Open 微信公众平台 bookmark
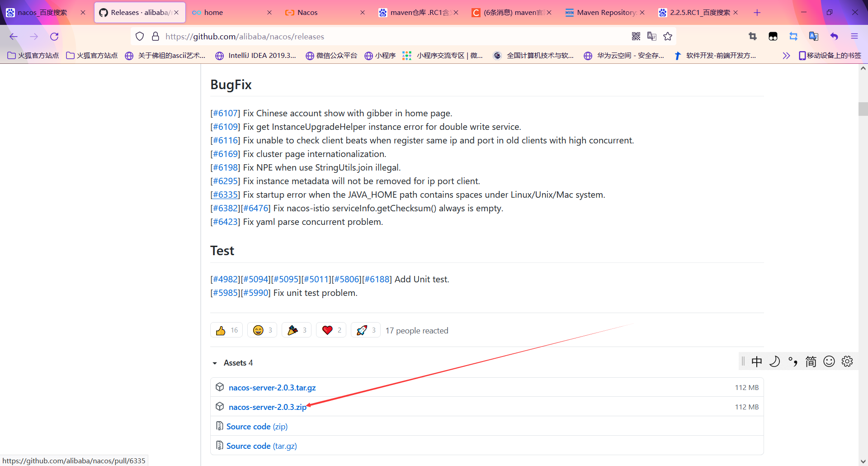The image size is (868, 466). [x=331, y=56]
